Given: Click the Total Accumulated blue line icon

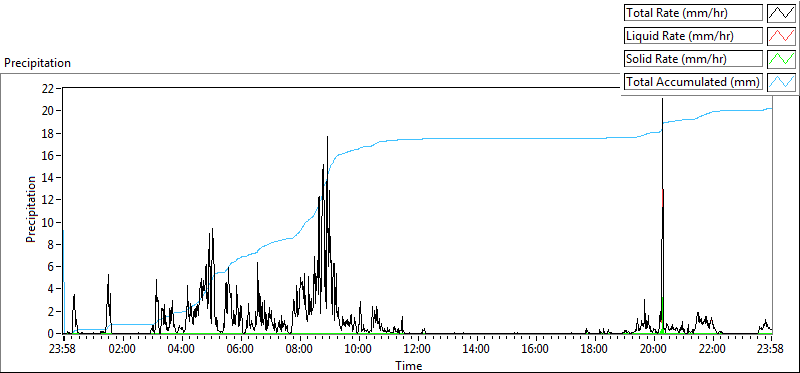Looking at the screenshot, I should (781, 82).
